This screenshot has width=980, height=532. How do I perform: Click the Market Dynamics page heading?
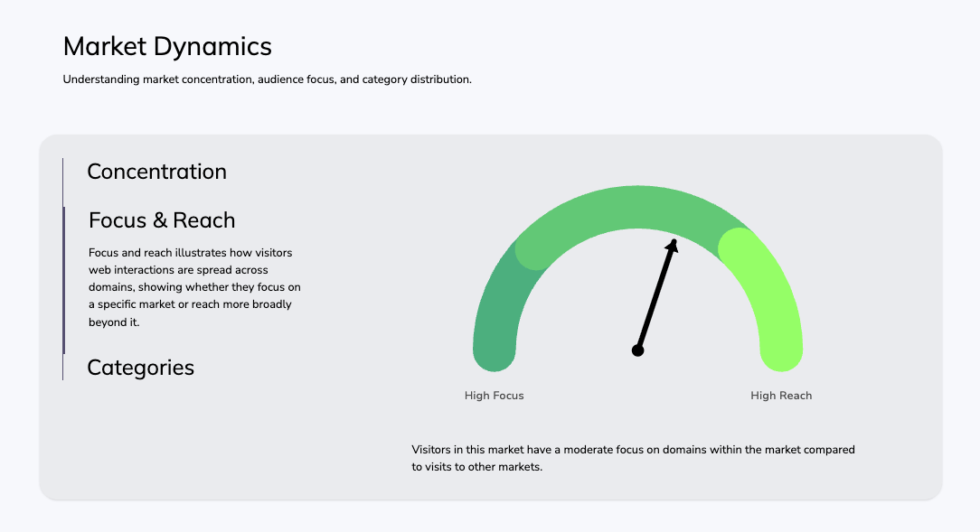(167, 46)
